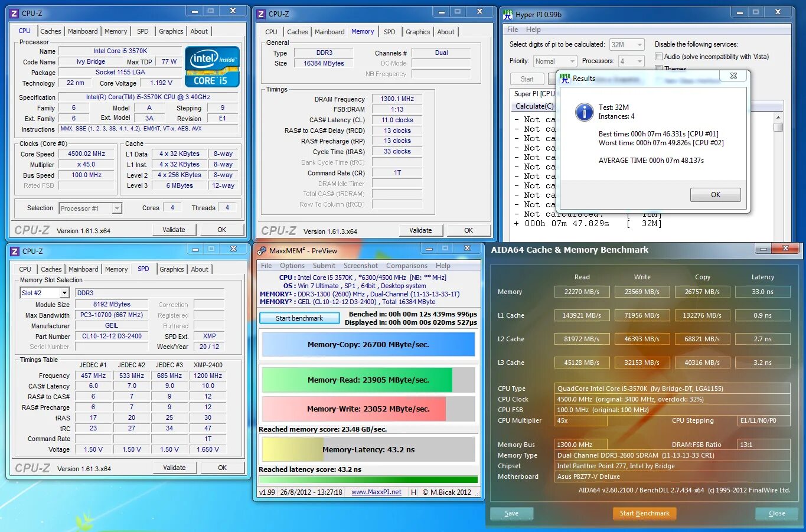Open Submit menu in MaxxMEM
Viewport: 806px width, 532px height.
324,266
